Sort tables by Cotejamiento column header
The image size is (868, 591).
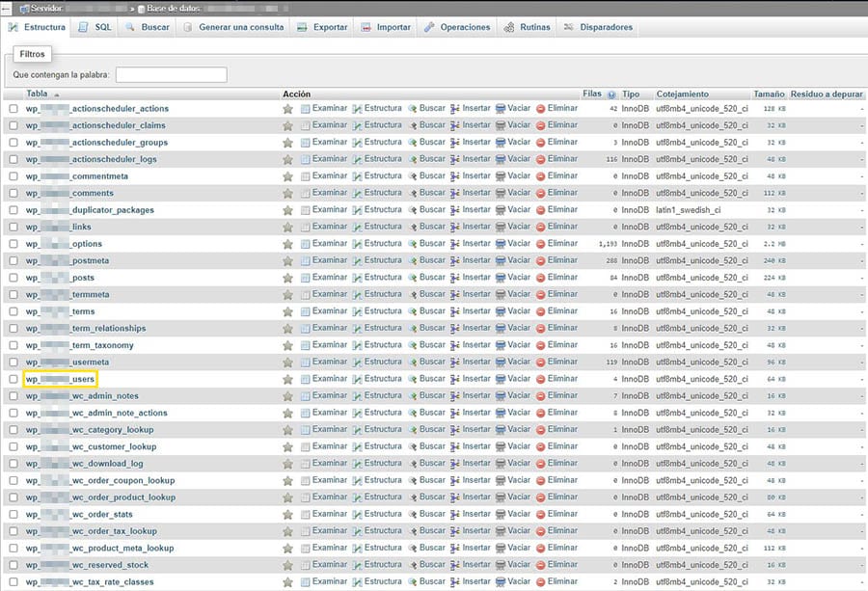682,94
